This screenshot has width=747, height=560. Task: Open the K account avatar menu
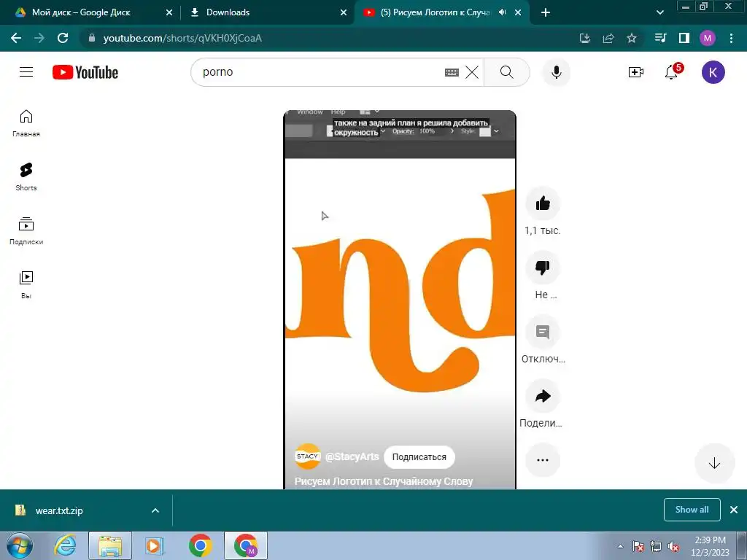713,72
